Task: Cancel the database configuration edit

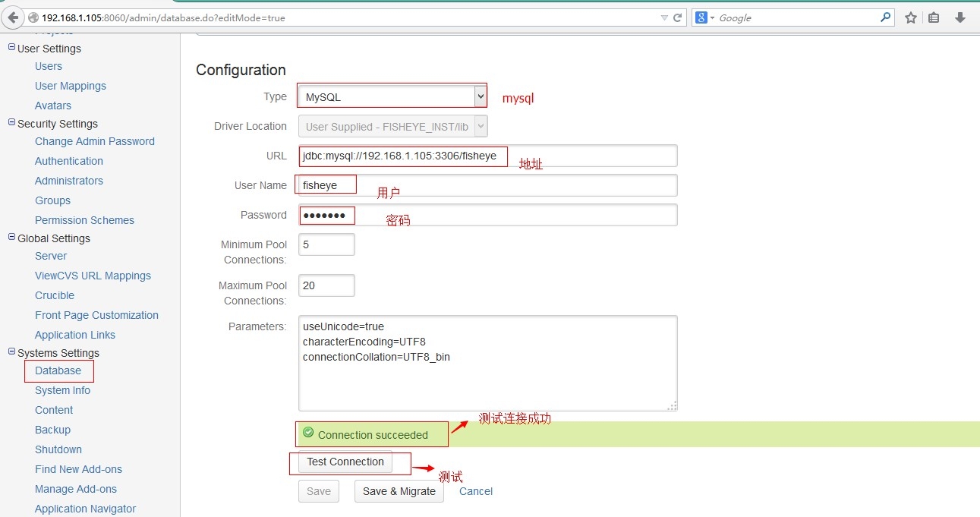Action: [476, 491]
